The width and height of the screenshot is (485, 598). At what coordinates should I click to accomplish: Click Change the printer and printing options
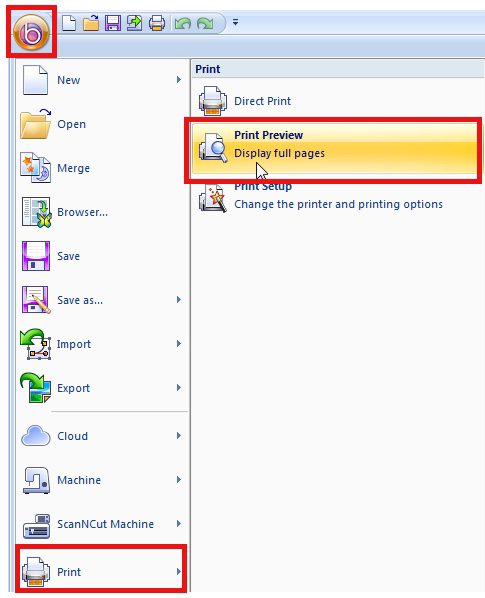338,204
